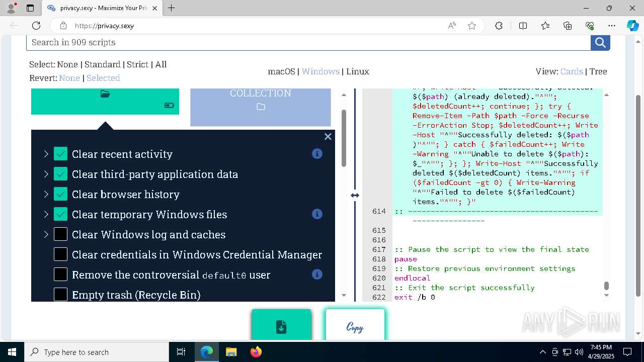Click the browser address bar URL
Screen dimensions: 644x362
point(104,26)
